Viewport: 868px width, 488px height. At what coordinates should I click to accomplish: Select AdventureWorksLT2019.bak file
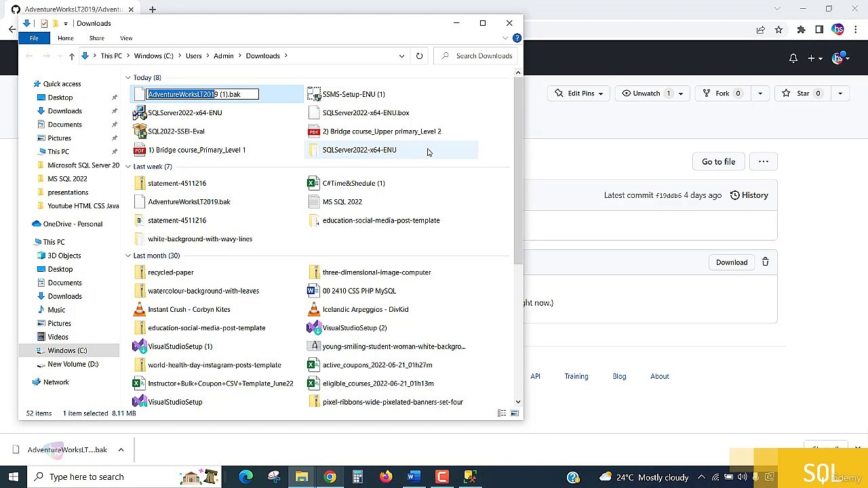(x=189, y=202)
